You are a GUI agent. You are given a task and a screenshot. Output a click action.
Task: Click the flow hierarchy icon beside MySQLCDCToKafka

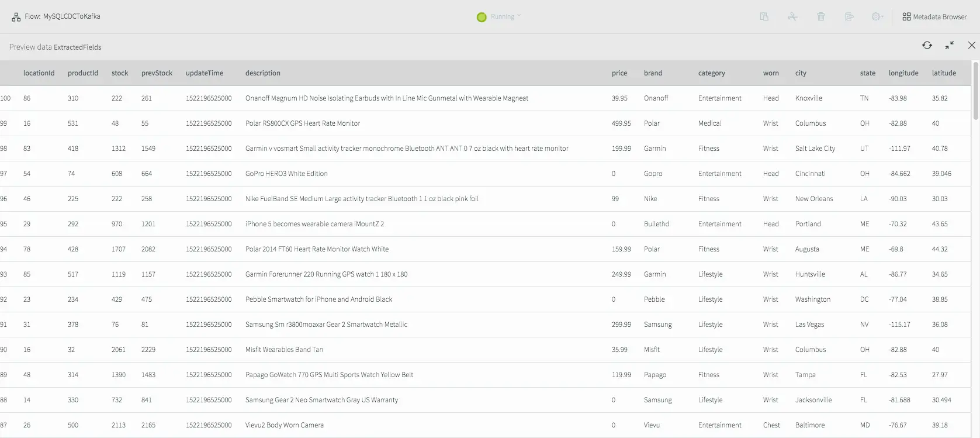[16, 17]
